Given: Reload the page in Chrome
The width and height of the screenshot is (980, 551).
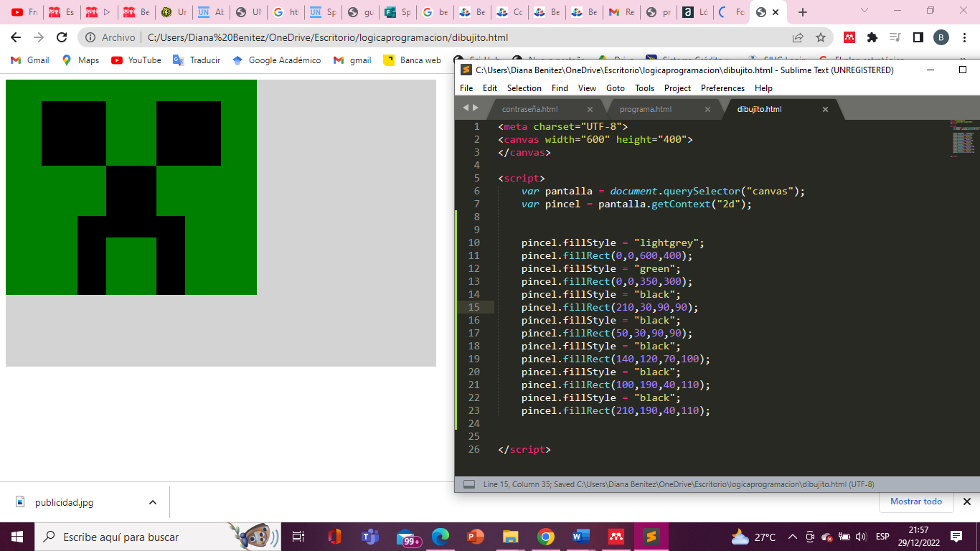Looking at the screenshot, I should coord(62,37).
